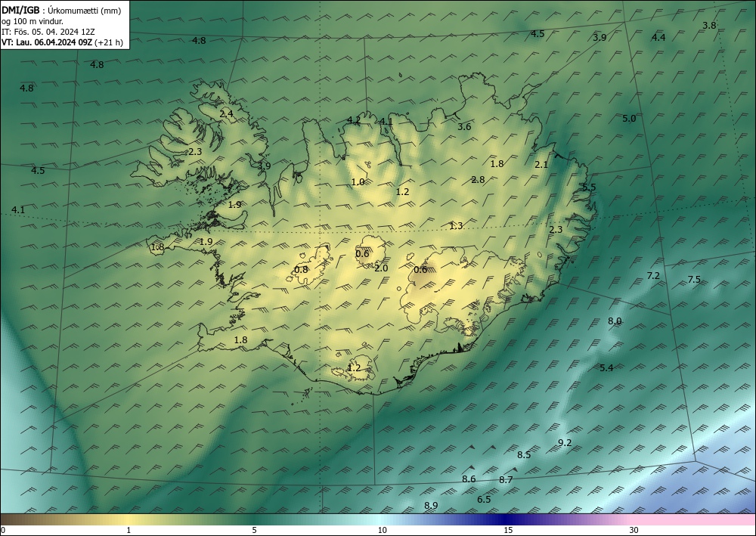756x536 pixels.
Task: Click the 0.8 value on Langjökull glacier
Action: click(301, 270)
